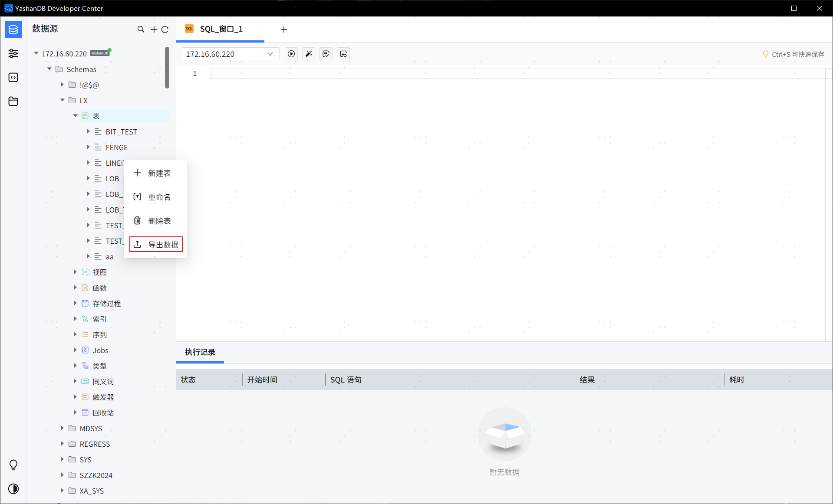This screenshot has width=833, height=504.
Task: Add a new data source
Action: (x=154, y=29)
